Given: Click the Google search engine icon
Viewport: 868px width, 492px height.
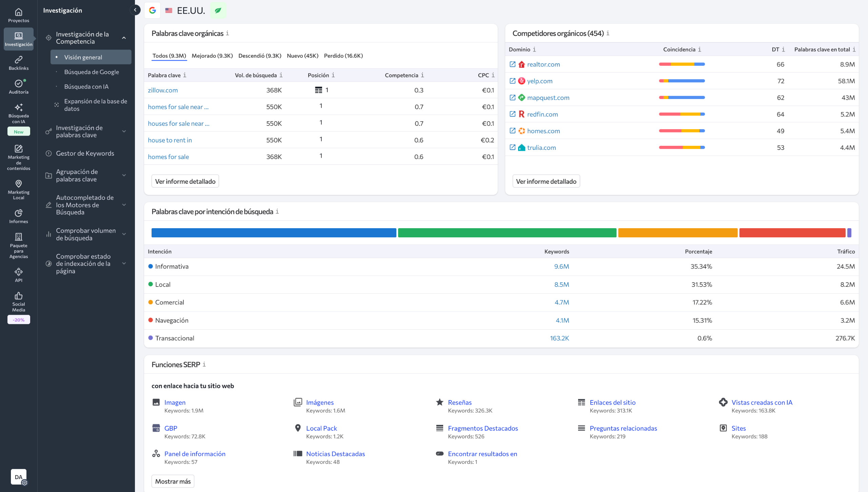Looking at the screenshot, I should pyautogui.click(x=153, y=10).
